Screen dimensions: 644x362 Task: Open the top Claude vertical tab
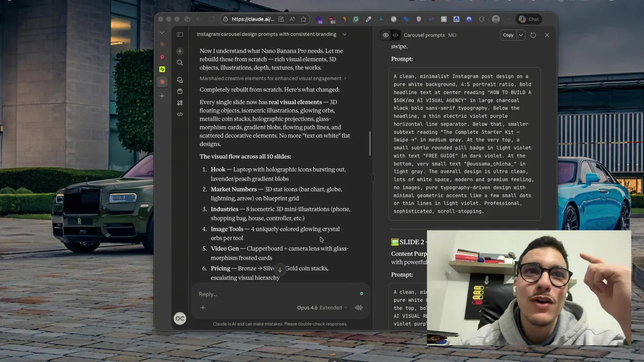[x=162, y=45]
